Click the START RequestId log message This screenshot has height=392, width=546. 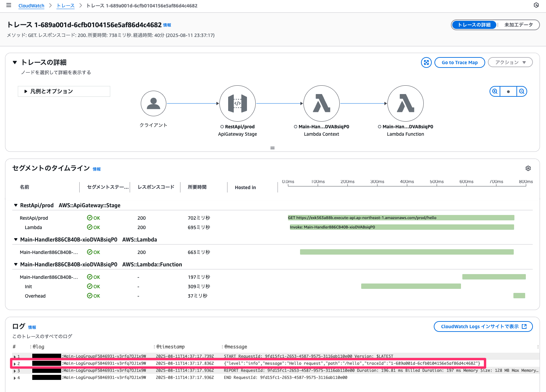click(x=308, y=356)
